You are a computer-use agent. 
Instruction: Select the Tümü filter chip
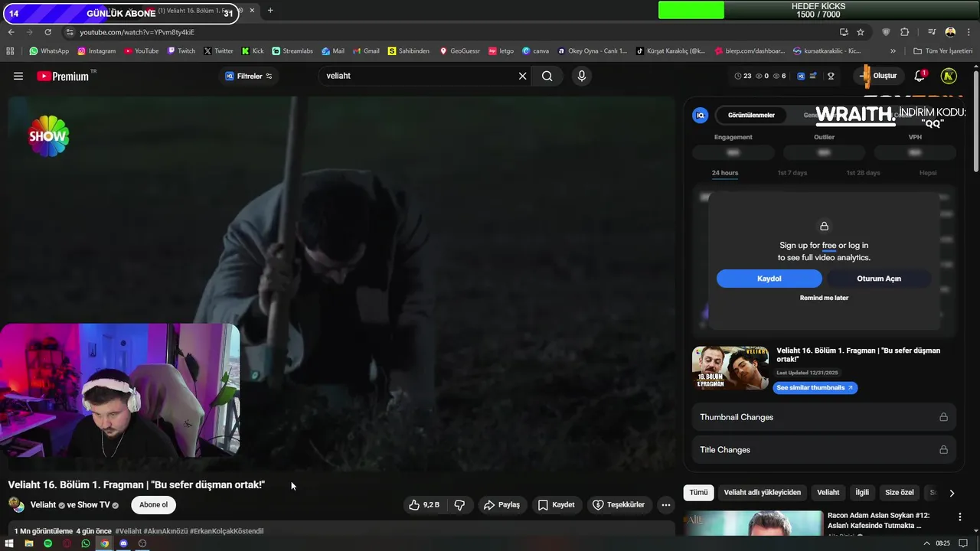[x=698, y=493]
